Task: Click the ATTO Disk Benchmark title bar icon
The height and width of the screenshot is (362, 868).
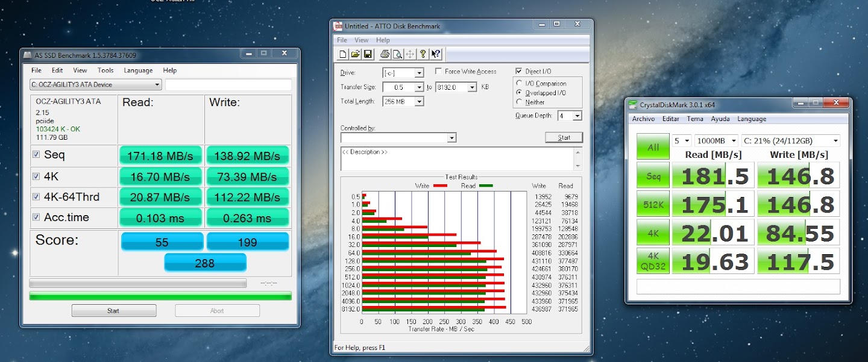Action: coord(338,26)
